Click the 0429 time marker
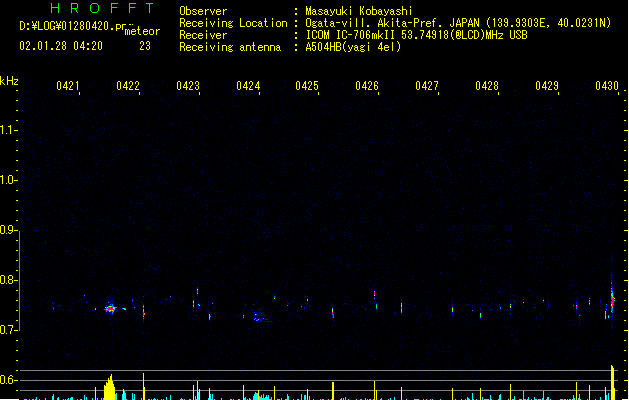629x400 pixels. [547, 86]
